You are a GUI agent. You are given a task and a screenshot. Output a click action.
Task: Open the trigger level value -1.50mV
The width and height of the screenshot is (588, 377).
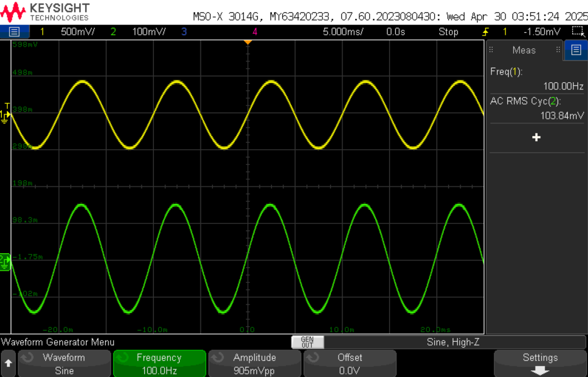[542, 32]
